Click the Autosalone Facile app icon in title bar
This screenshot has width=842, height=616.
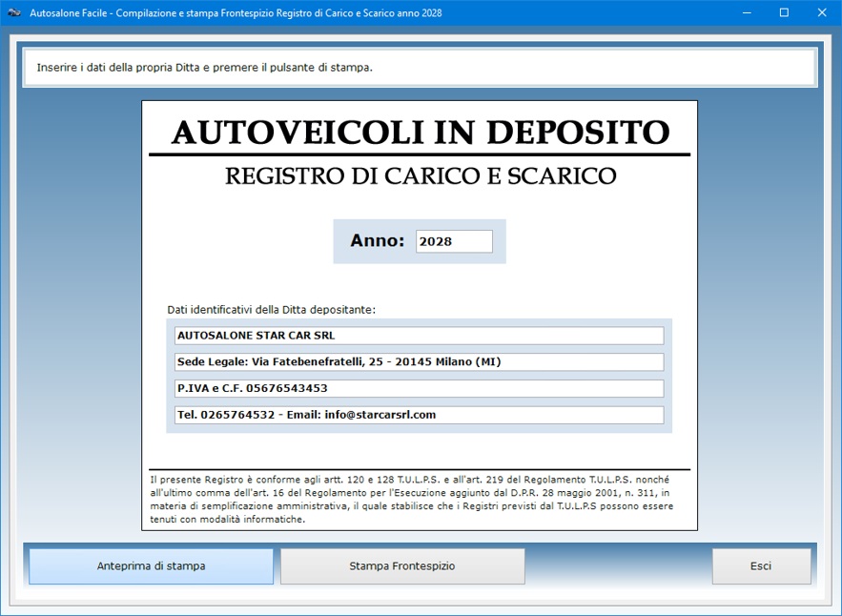(x=14, y=13)
